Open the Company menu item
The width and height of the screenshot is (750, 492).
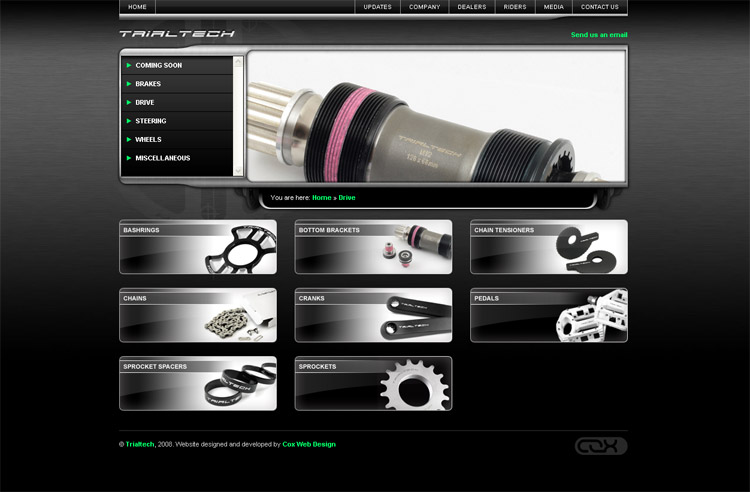tap(424, 7)
